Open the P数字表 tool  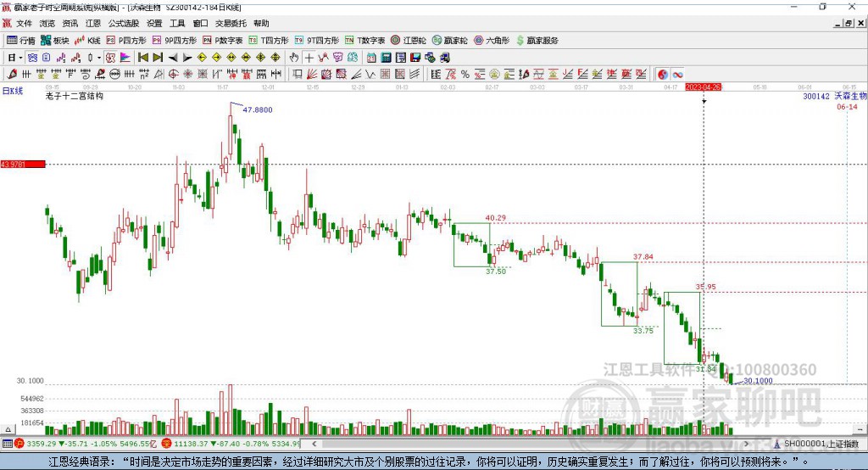pos(223,41)
